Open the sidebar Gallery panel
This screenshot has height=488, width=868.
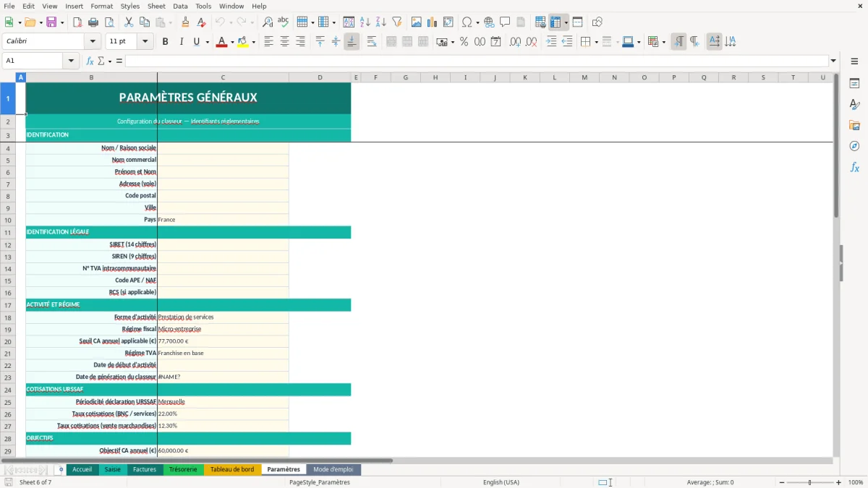[x=854, y=125]
